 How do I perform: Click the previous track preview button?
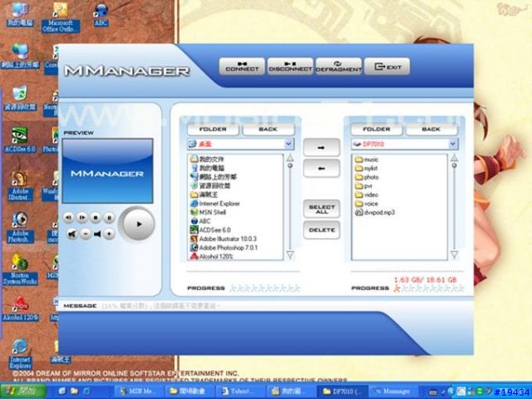point(68,218)
